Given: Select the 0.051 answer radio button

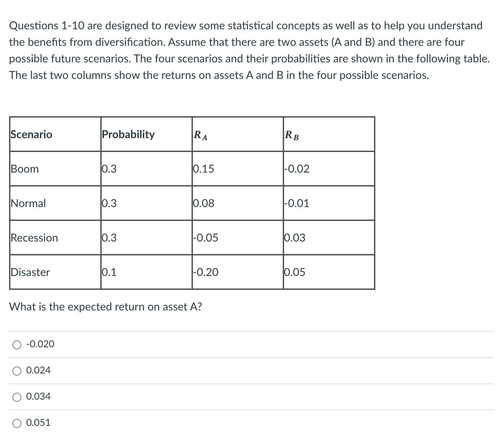Looking at the screenshot, I should pos(17,423).
